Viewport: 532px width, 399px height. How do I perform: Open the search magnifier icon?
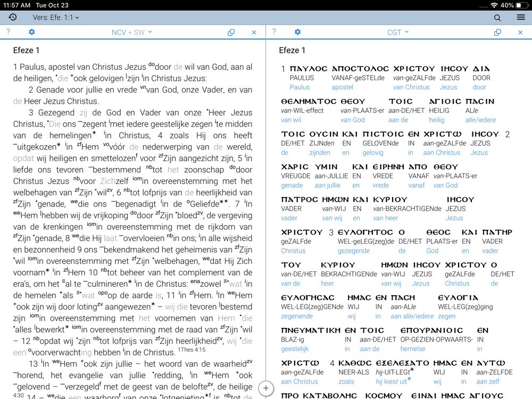click(x=497, y=18)
